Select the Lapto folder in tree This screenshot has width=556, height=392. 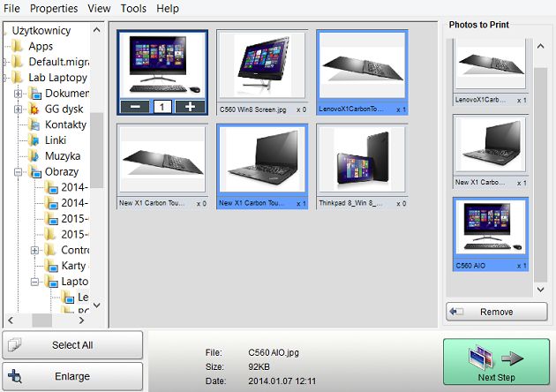pyautogui.click(x=75, y=282)
